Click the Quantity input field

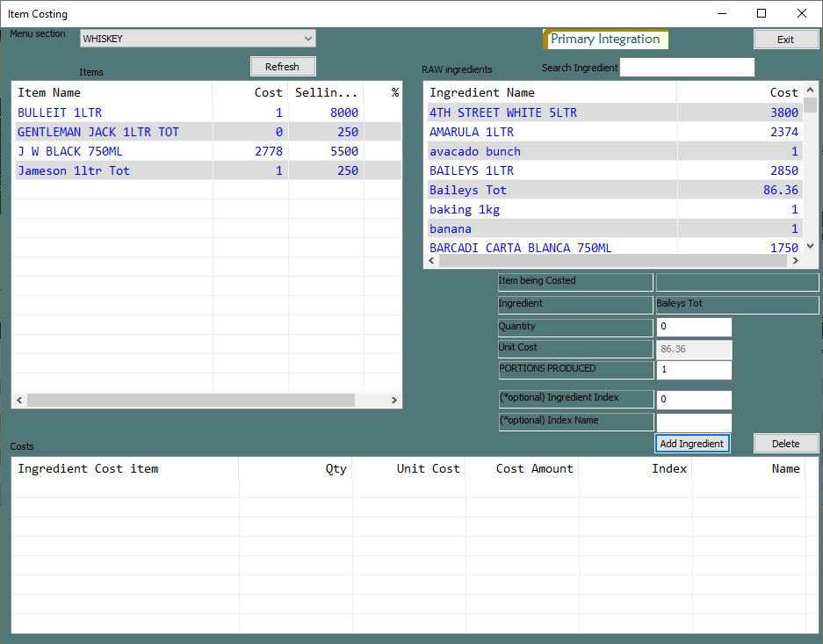tap(694, 327)
